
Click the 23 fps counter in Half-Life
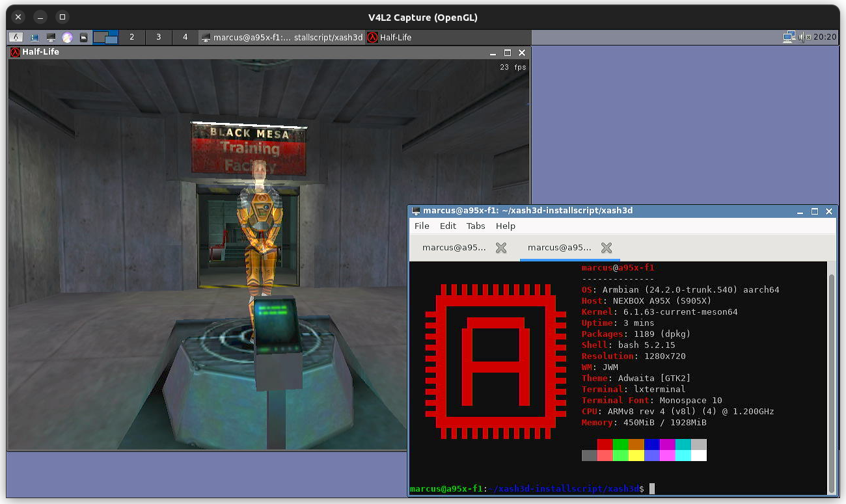click(x=513, y=67)
